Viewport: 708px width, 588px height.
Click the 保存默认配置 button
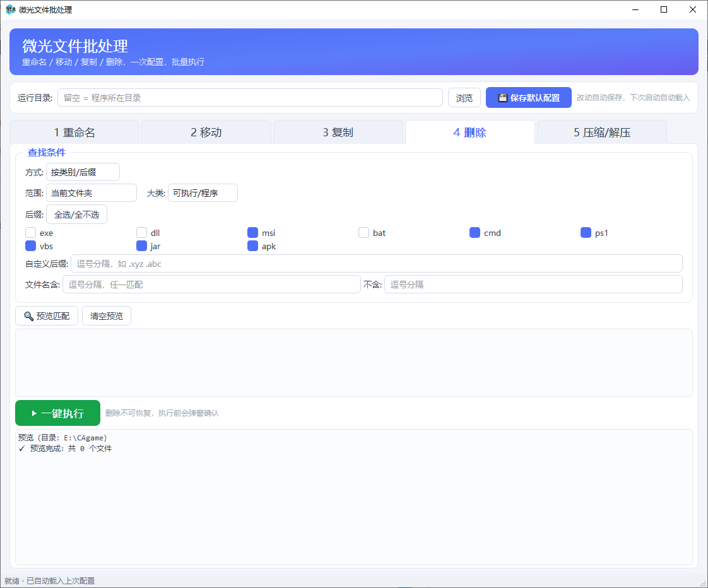point(529,98)
